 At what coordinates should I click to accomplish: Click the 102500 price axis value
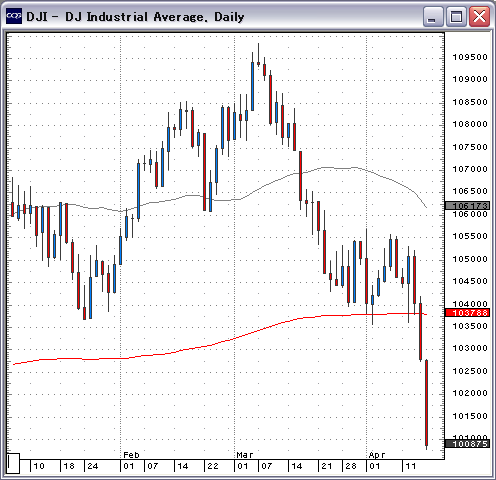tap(470, 371)
